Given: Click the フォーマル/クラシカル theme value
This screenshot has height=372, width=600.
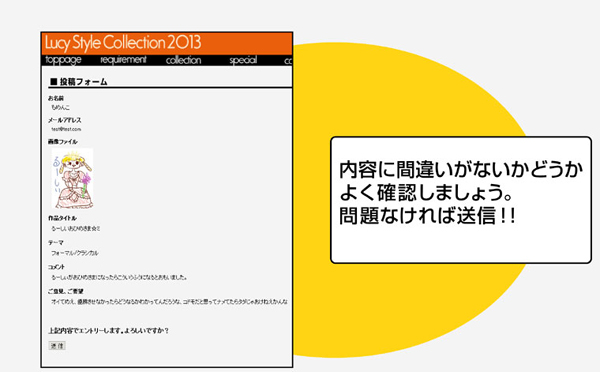Looking at the screenshot, I should pyautogui.click(x=75, y=253).
